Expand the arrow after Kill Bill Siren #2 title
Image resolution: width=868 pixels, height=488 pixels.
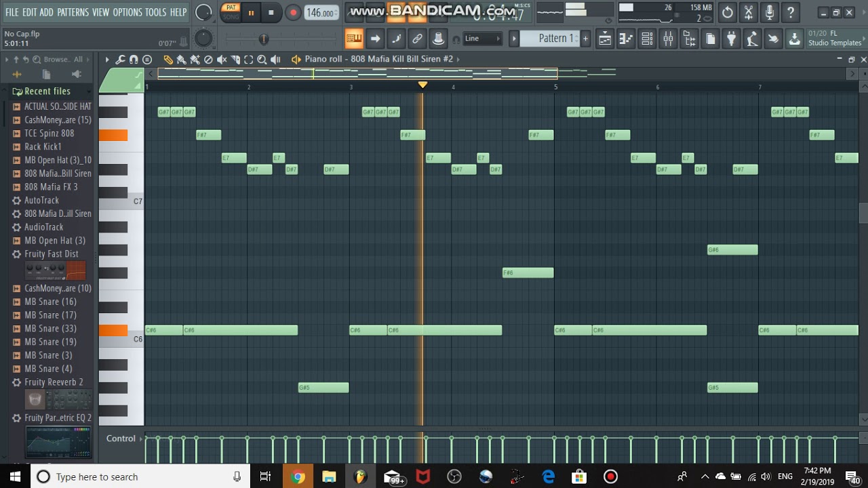click(458, 60)
